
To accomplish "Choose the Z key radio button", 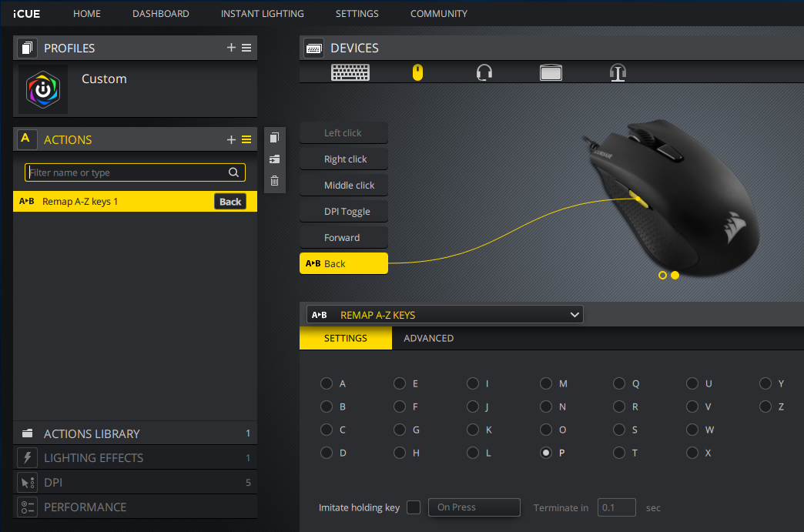I will 765,407.
